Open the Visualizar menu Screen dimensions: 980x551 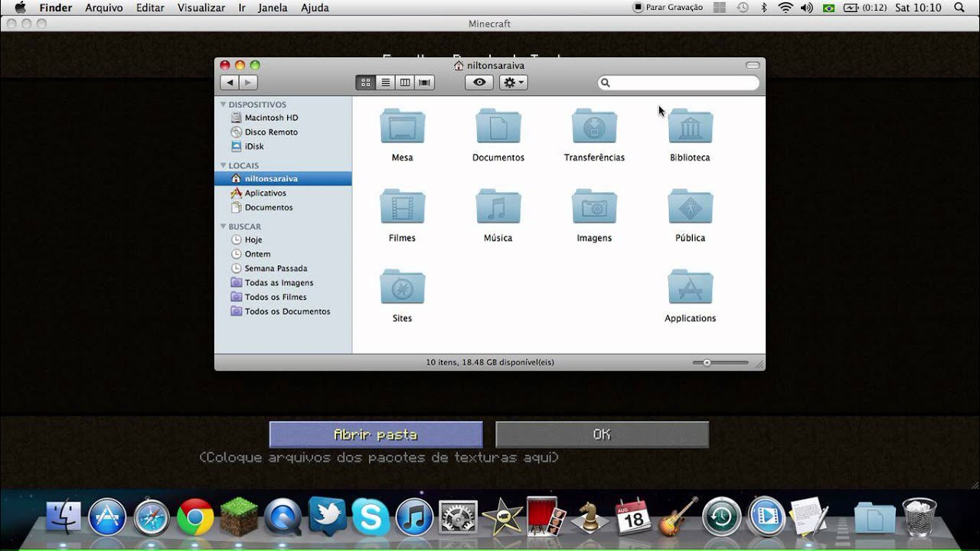pos(201,8)
